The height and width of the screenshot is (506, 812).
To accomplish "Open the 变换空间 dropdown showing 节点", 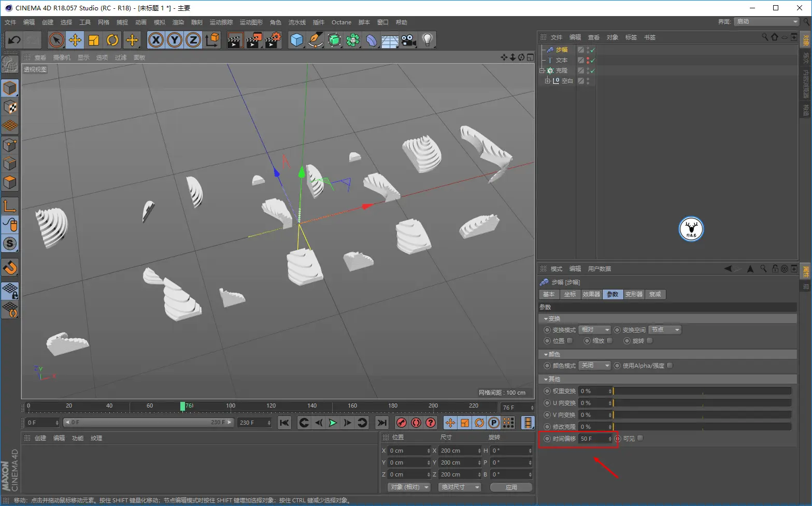I will pos(665,330).
